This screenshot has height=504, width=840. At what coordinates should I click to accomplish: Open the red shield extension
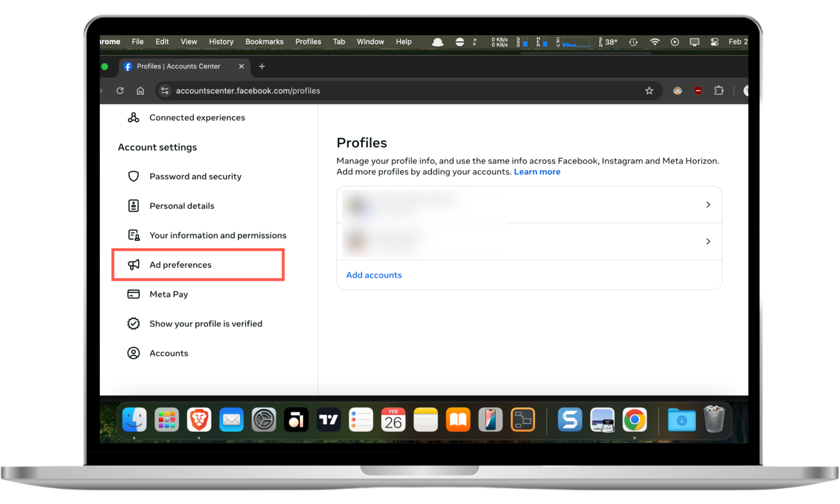pos(698,91)
